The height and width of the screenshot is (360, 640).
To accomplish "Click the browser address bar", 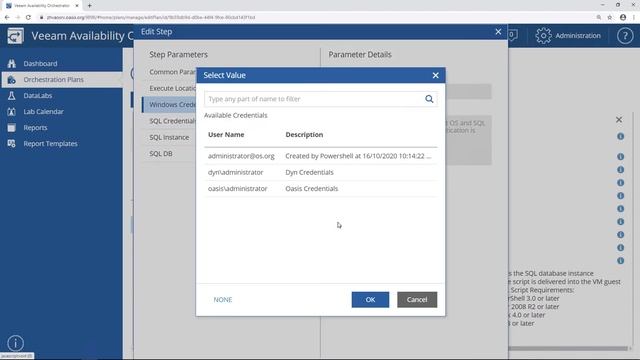I will click(314, 18).
